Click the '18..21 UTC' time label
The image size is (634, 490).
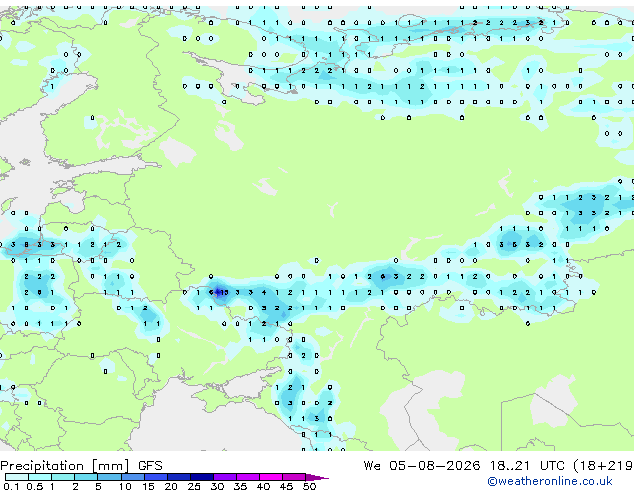coord(528,466)
